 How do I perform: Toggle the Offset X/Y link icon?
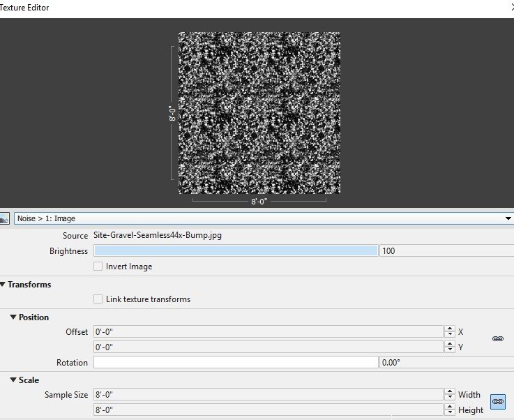click(497, 338)
